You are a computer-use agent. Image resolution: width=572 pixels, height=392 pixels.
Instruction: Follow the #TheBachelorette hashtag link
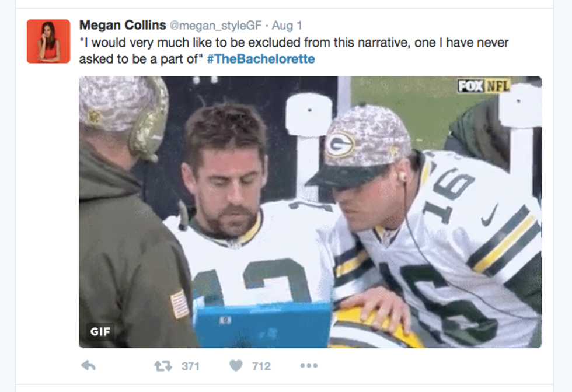click(x=261, y=59)
